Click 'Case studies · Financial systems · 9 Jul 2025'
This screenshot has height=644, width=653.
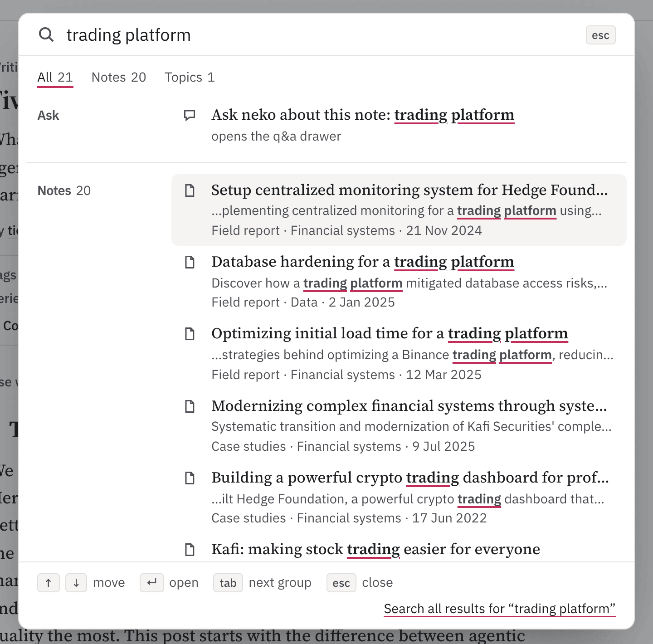click(x=343, y=446)
